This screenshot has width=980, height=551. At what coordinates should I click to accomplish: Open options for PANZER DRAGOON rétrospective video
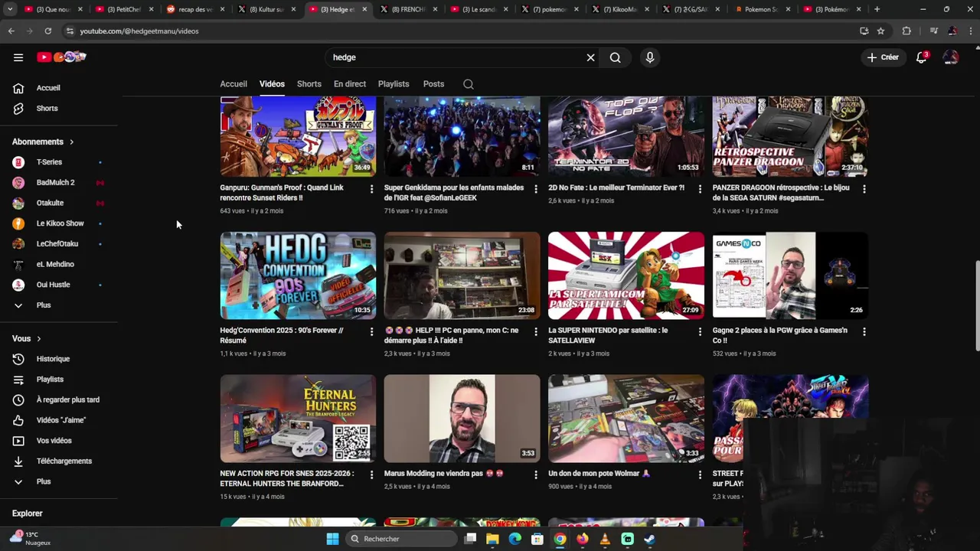point(864,189)
